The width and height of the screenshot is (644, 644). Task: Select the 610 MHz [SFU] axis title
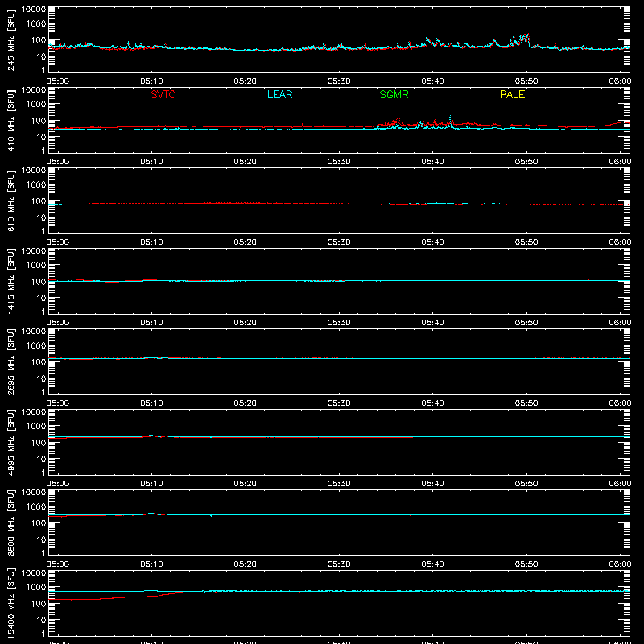[x=10, y=200]
